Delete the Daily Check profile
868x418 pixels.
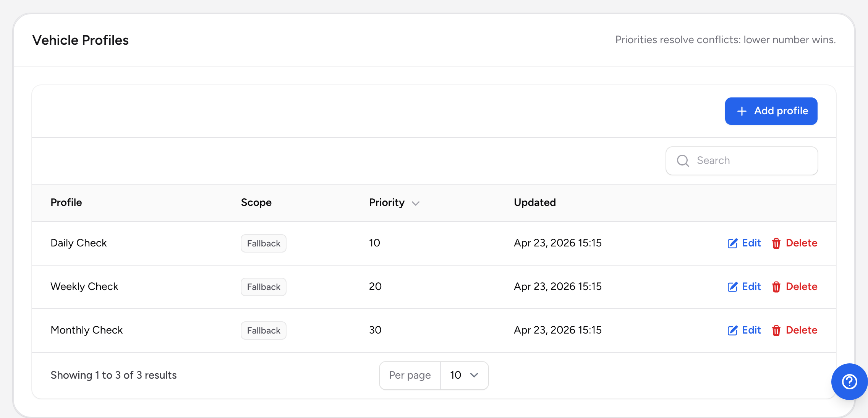tap(794, 243)
